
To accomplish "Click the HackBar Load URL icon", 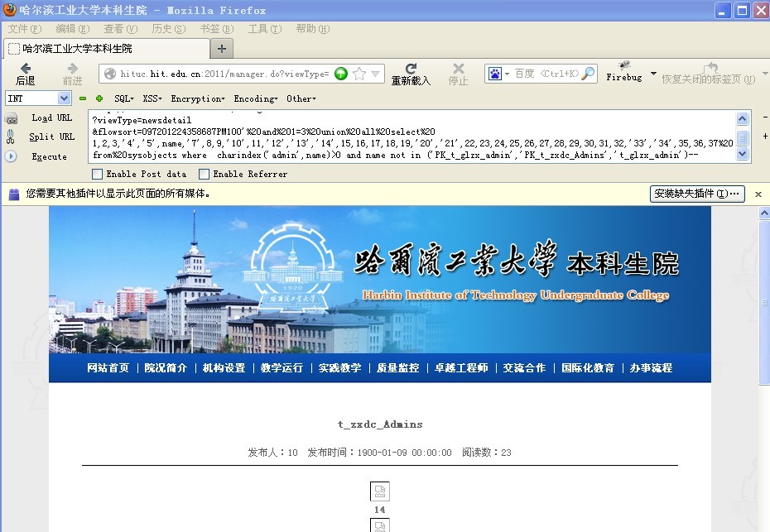I will [x=11, y=118].
